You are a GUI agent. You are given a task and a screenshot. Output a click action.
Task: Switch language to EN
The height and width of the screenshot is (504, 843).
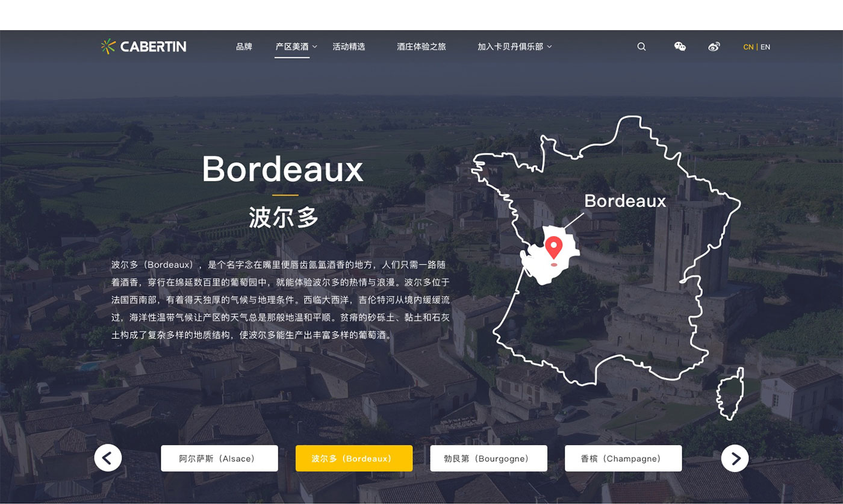pyautogui.click(x=765, y=47)
